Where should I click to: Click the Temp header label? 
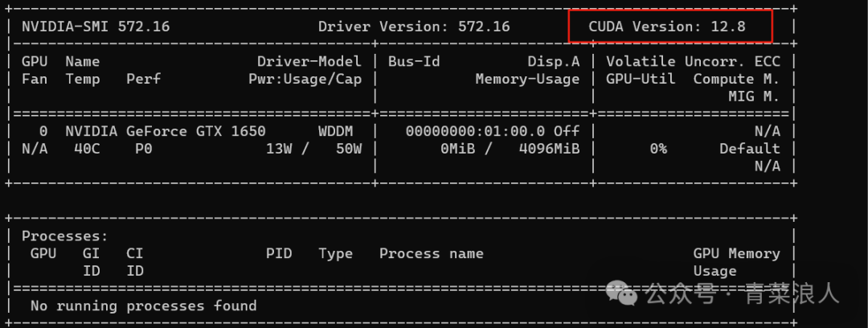pos(83,79)
